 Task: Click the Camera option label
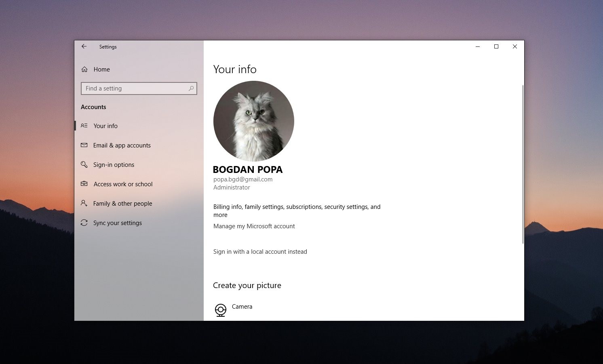(x=242, y=307)
